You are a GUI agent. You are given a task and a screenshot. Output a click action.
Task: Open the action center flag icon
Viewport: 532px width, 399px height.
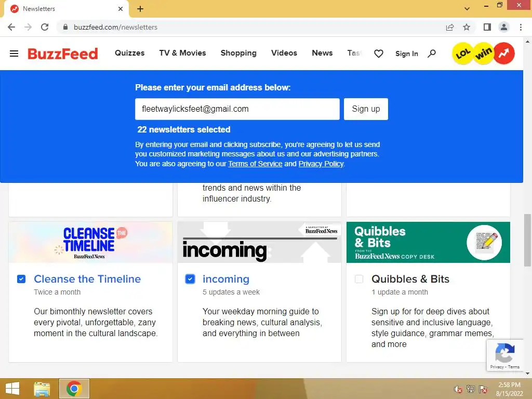pos(483,389)
